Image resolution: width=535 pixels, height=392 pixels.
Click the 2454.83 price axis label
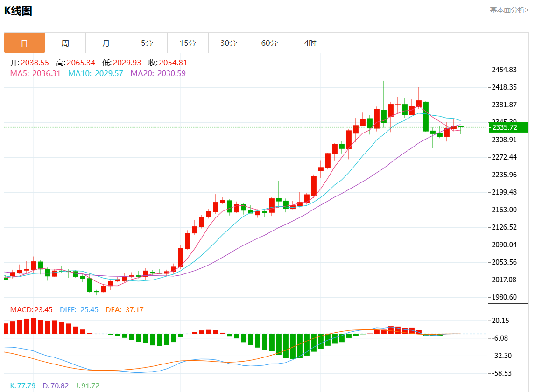(504, 70)
